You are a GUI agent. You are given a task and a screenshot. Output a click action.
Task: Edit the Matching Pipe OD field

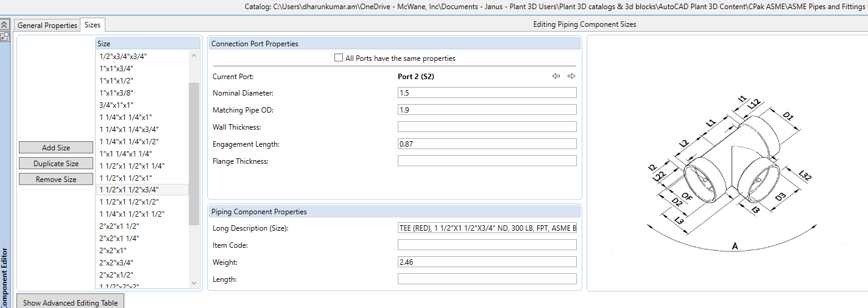(x=487, y=110)
